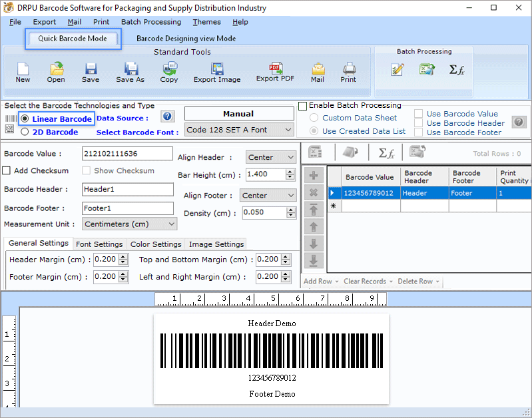Image resolution: width=532 pixels, height=418 pixels.
Task: Decrease Density with the down spinner
Action: [x=291, y=215]
